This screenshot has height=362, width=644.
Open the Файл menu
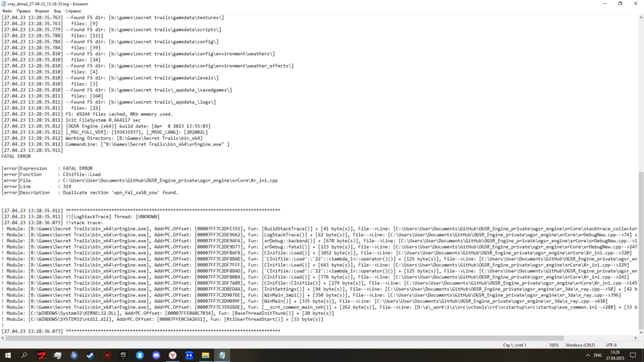pyautogui.click(x=7, y=11)
